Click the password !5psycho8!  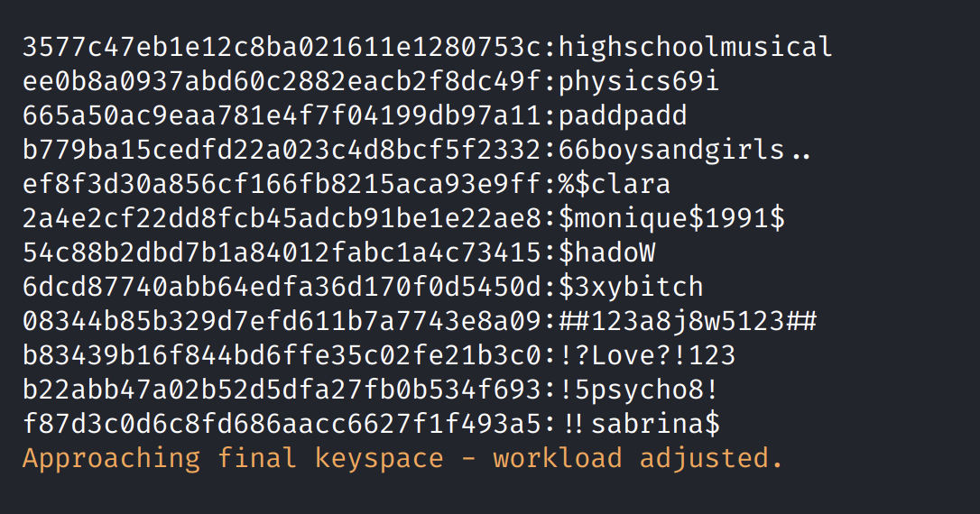tap(639, 390)
